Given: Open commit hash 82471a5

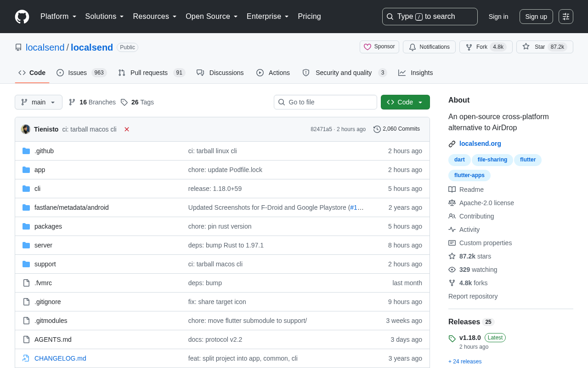Looking at the screenshot, I should (321, 129).
